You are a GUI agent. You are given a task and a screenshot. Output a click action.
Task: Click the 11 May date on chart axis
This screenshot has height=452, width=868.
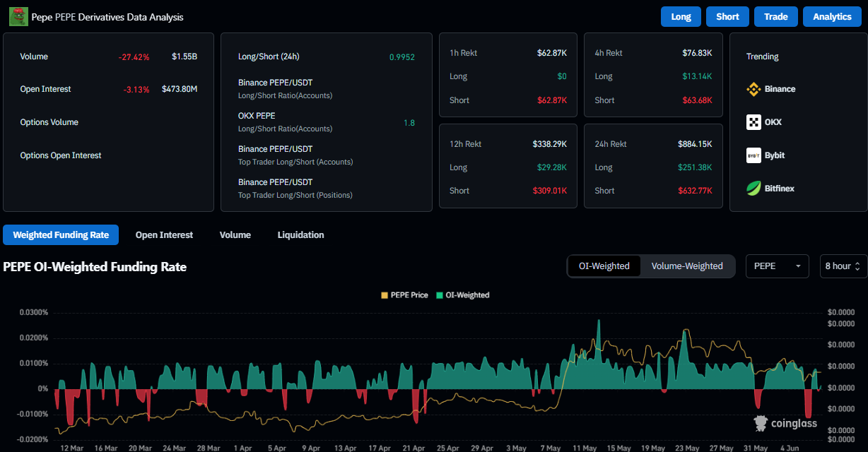(584, 448)
